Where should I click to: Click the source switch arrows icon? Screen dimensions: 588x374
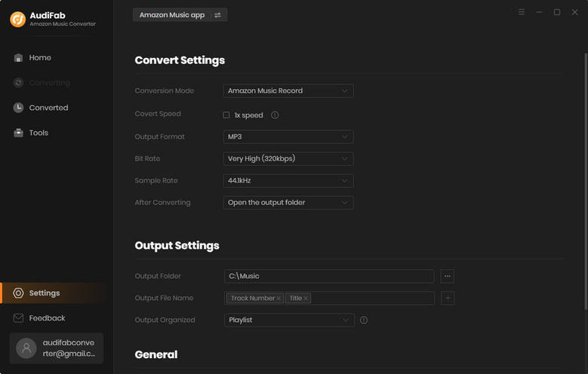pyautogui.click(x=217, y=15)
